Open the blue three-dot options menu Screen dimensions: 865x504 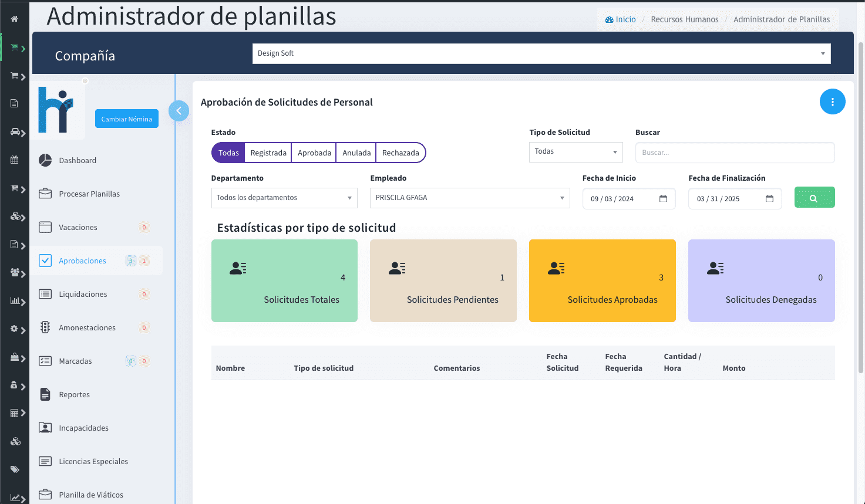pos(832,102)
